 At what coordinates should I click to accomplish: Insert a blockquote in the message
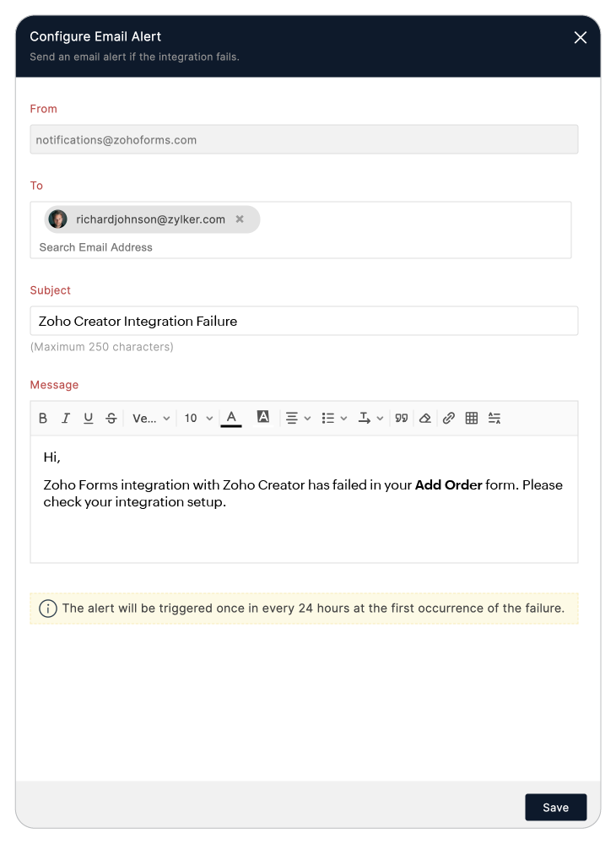pyautogui.click(x=402, y=419)
